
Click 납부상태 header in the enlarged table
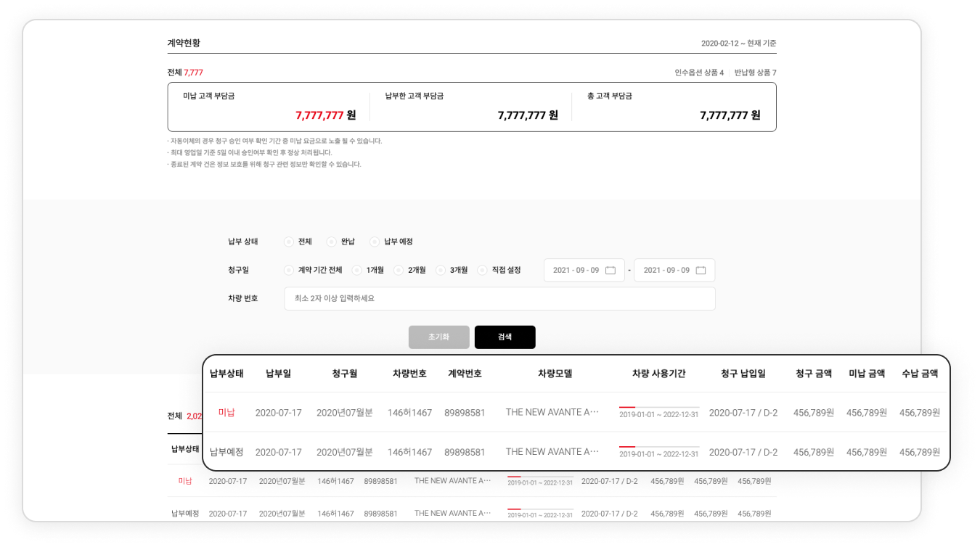[x=226, y=374]
